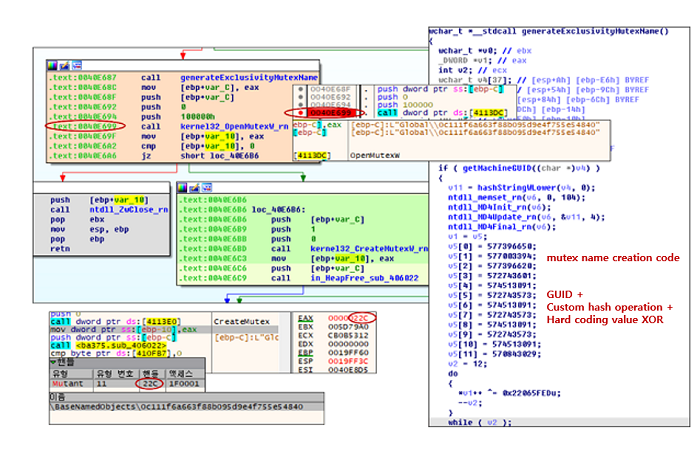Click the 이름 name header bar
Viewport: 700px width, 453px height.
coord(187,397)
